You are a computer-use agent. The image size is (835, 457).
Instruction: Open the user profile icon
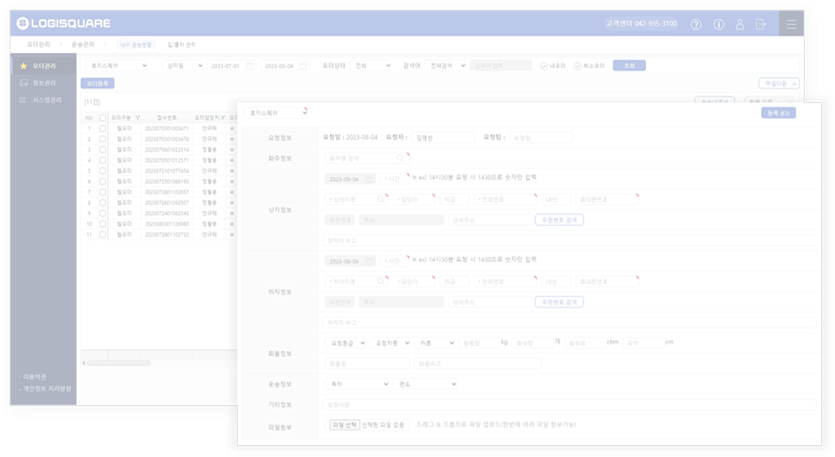click(740, 25)
